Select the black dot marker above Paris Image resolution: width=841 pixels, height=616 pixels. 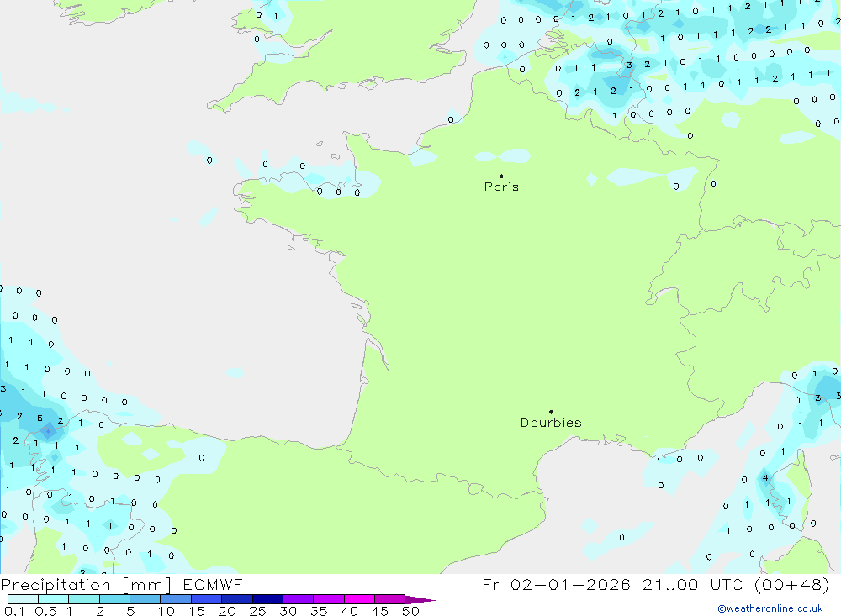coord(501,176)
